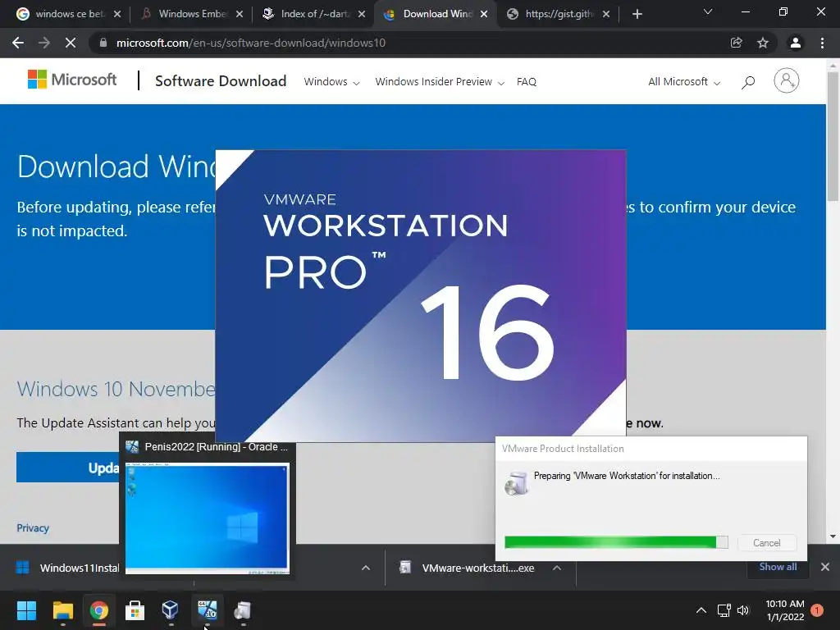The height and width of the screenshot is (630, 840).
Task: Show hidden system tray icons
Action: pyautogui.click(x=701, y=610)
